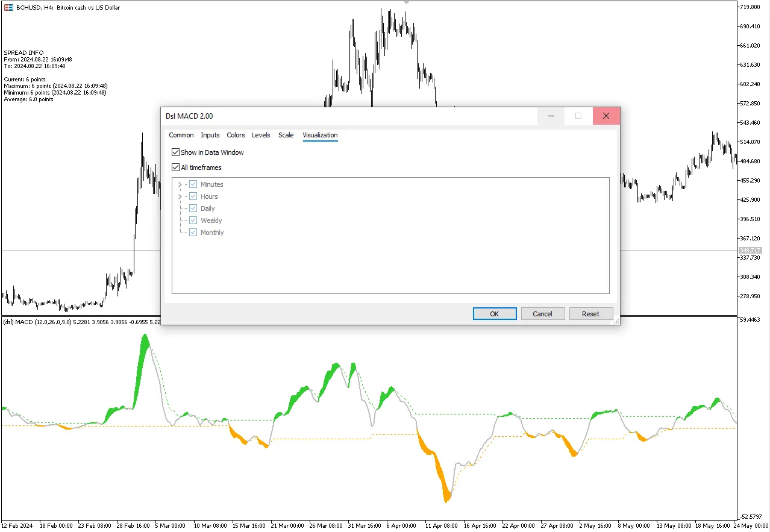
Task: Toggle the Monthly timeframe checkbox
Action: 193,233
